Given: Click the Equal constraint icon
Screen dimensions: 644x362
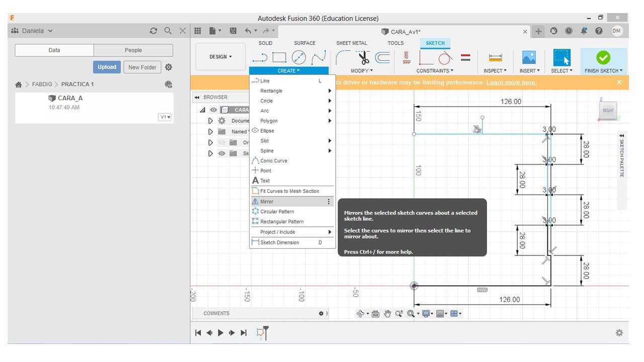Looking at the screenshot, I should click(466, 57).
